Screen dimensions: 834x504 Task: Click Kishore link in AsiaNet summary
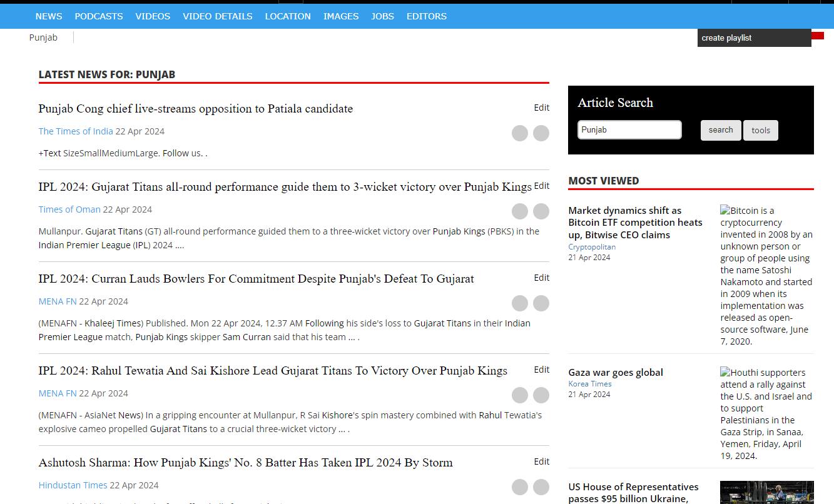click(337, 415)
